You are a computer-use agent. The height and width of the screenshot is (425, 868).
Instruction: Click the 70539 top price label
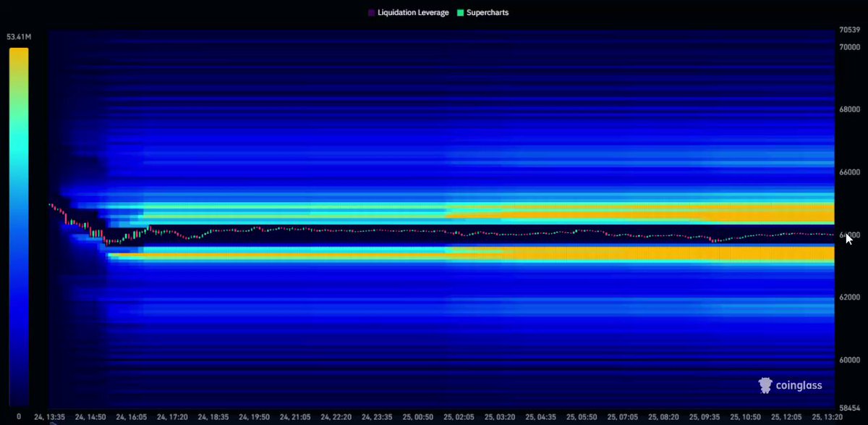pos(848,30)
